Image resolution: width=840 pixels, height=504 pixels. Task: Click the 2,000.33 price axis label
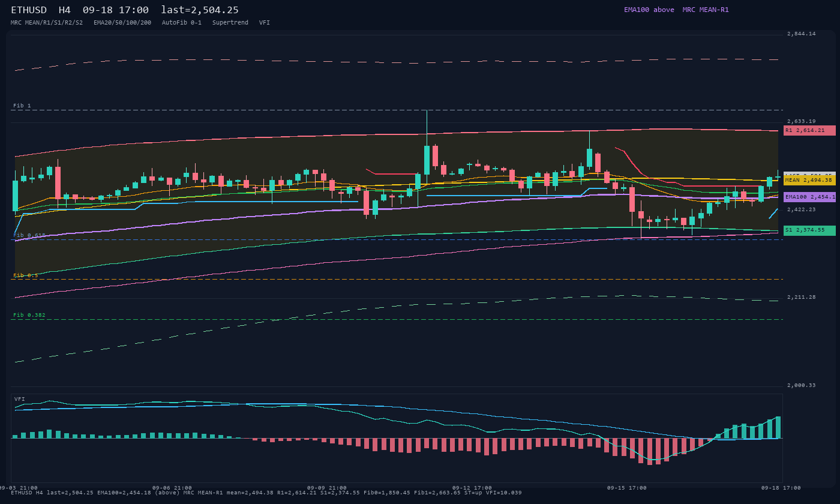(802, 385)
